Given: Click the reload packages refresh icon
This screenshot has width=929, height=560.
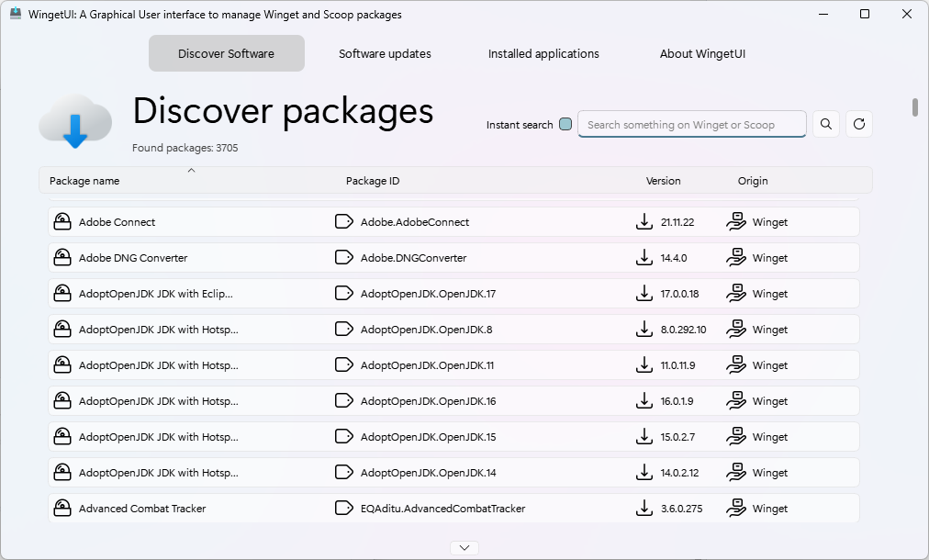Looking at the screenshot, I should pyautogui.click(x=859, y=124).
